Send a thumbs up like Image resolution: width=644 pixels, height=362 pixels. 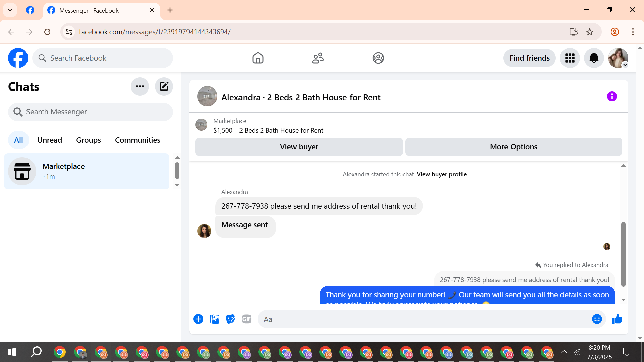point(617,319)
